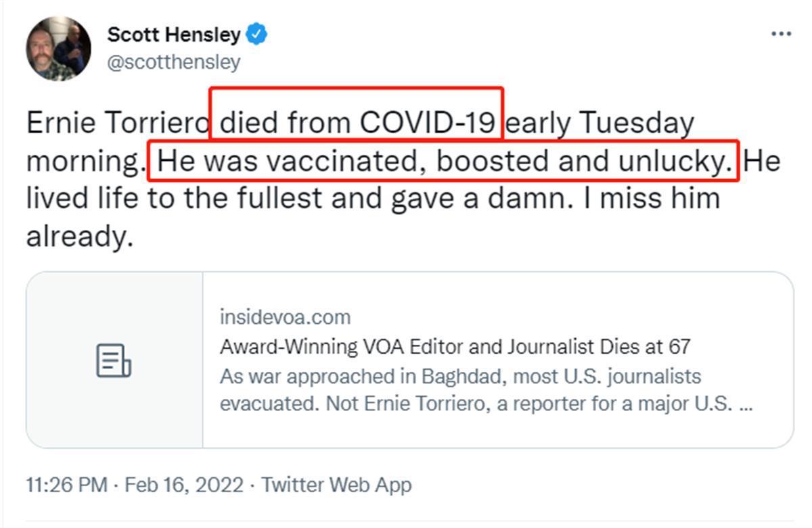812x528 pixels.
Task: Click the 11:26 PM time stamp
Action: tap(66, 485)
